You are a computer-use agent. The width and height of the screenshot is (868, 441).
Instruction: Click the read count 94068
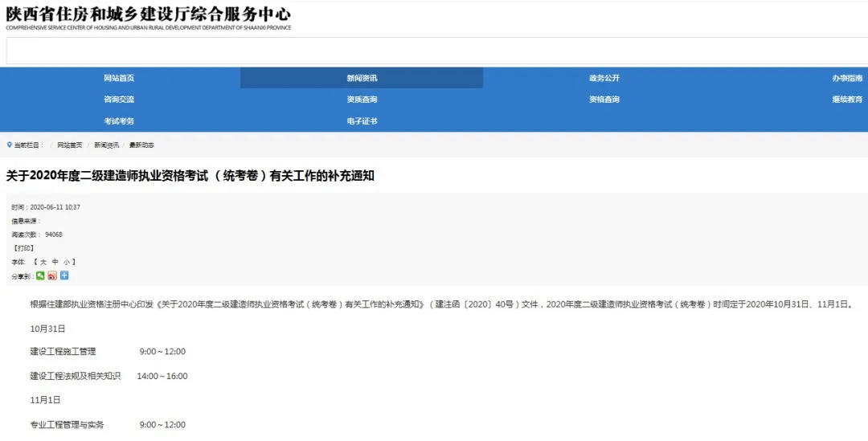(x=54, y=235)
